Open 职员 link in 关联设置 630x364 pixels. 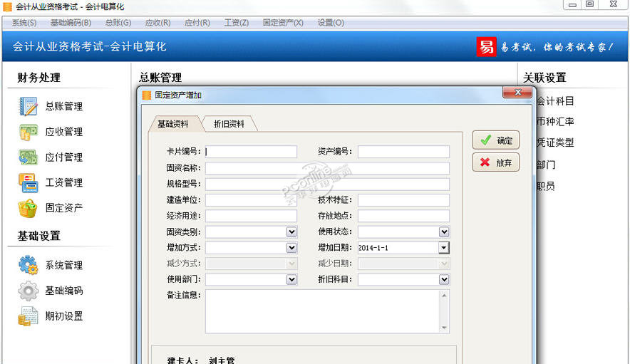coord(546,186)
